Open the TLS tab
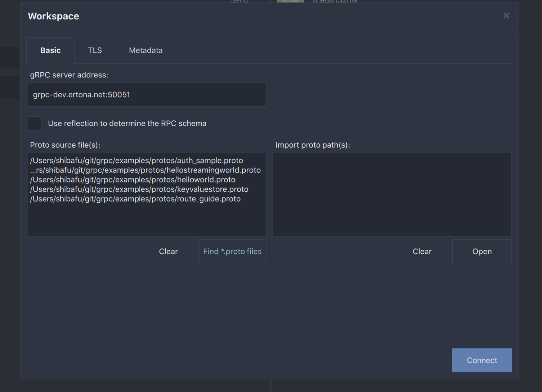The height and width of the screenshot is (392, 542). 95,50
